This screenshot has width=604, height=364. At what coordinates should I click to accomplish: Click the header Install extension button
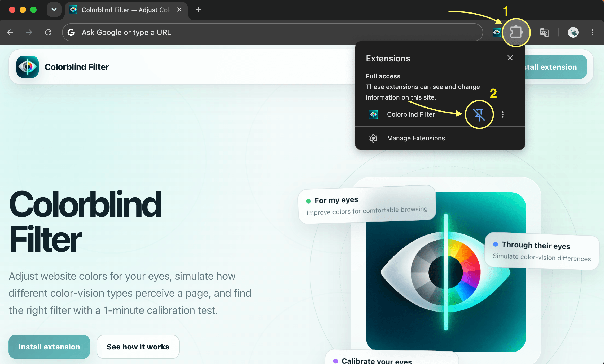[x=555, y=67]
